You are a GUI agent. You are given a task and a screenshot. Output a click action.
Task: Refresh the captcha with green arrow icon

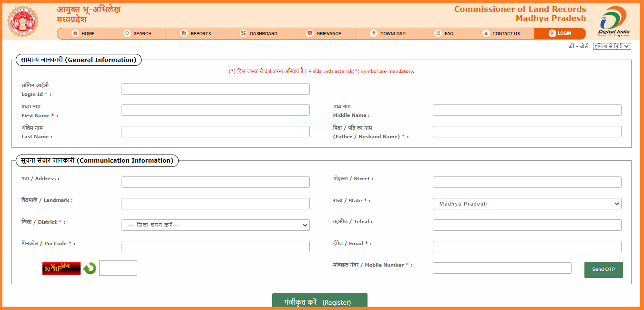(90, 269)
